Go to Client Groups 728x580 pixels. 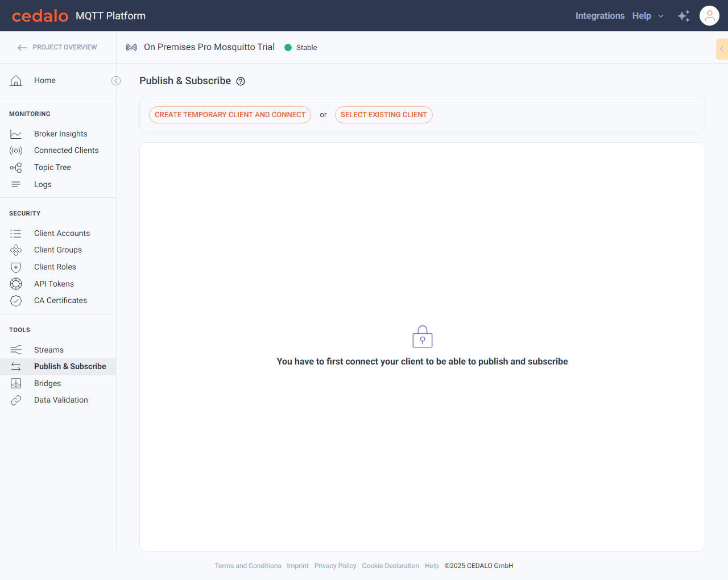pos(58,250)
